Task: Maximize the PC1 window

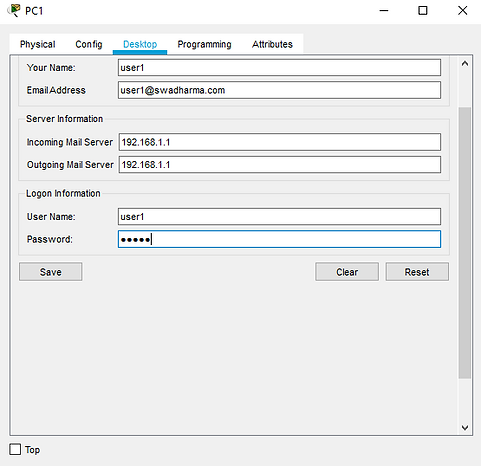Action: point(423,11)
